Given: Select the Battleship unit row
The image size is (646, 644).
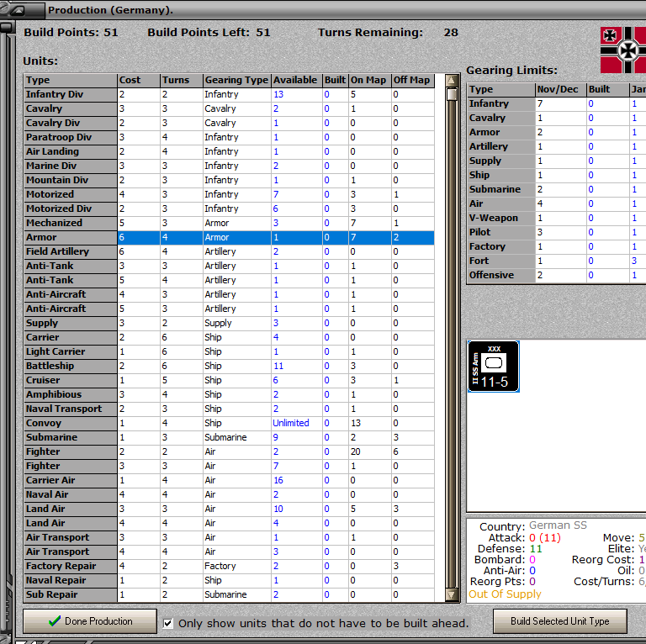Looking at the screenshot, I should click(229, 366).
